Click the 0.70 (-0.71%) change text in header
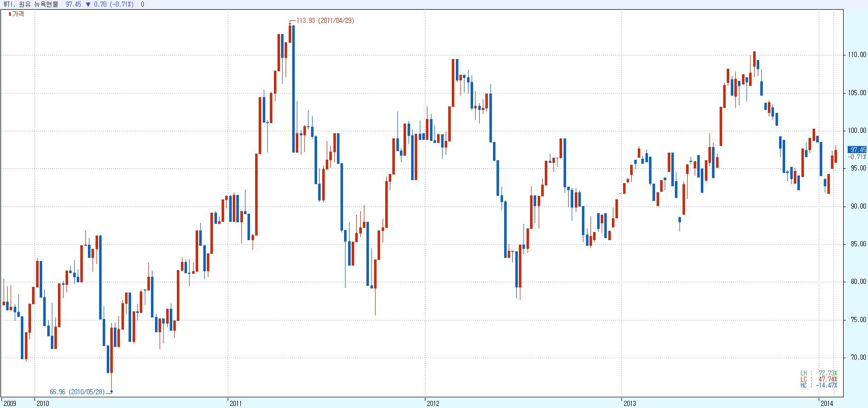The image size is (868, 408). [114, 4]
